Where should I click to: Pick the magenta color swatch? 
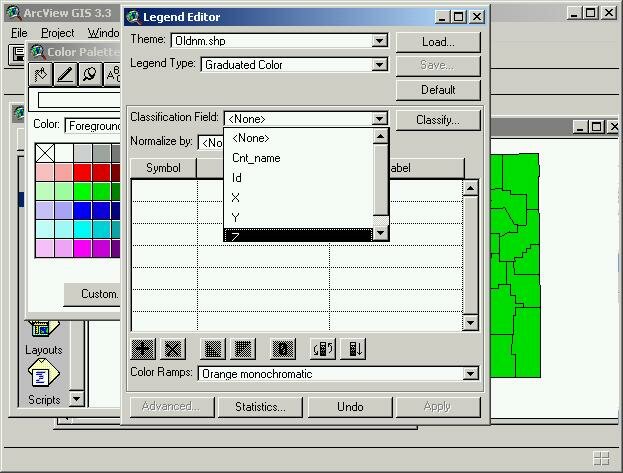pyautogui.click(x=83, y=248)
